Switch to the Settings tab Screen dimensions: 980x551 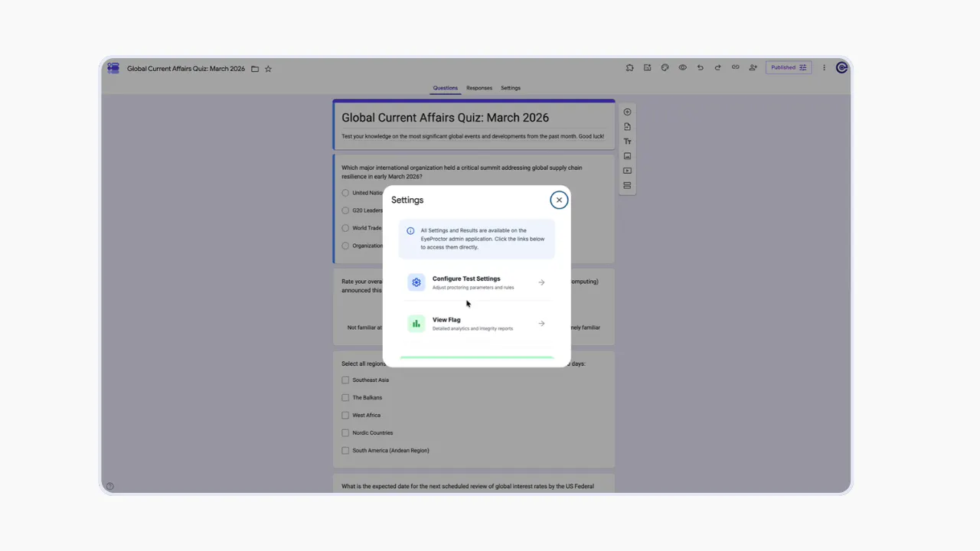click(511, 88)
